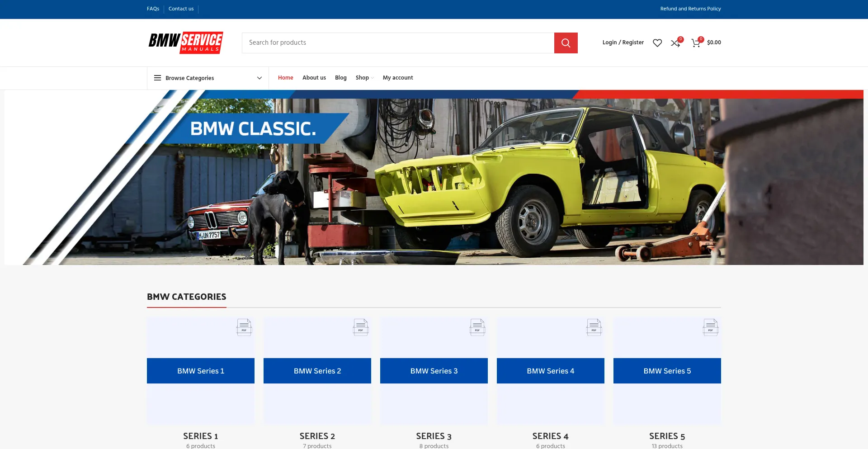Click the BMW Service Manuals logo
This screenshot has width=868, height=449.
pos(185,43)
